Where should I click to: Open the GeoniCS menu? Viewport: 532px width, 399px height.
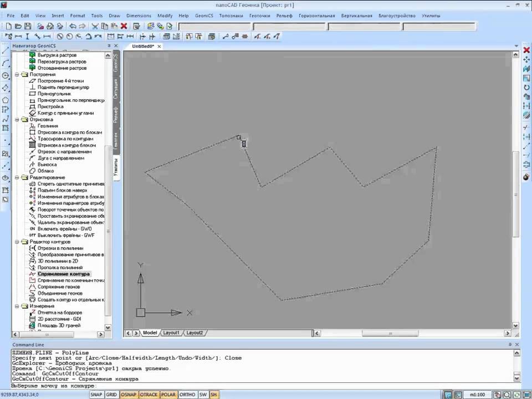(204, 16)
